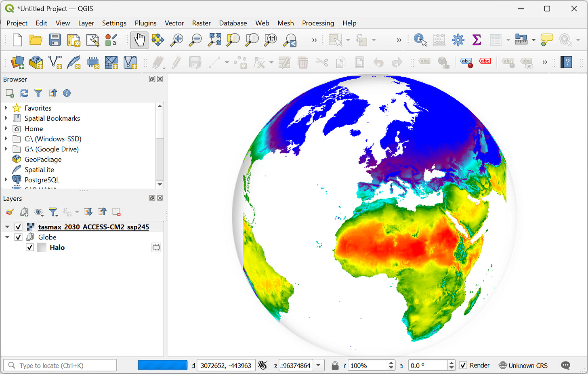Open the Processing Toolbox gear icon
This screenshot has width=588, height=374.
(458, 40)
